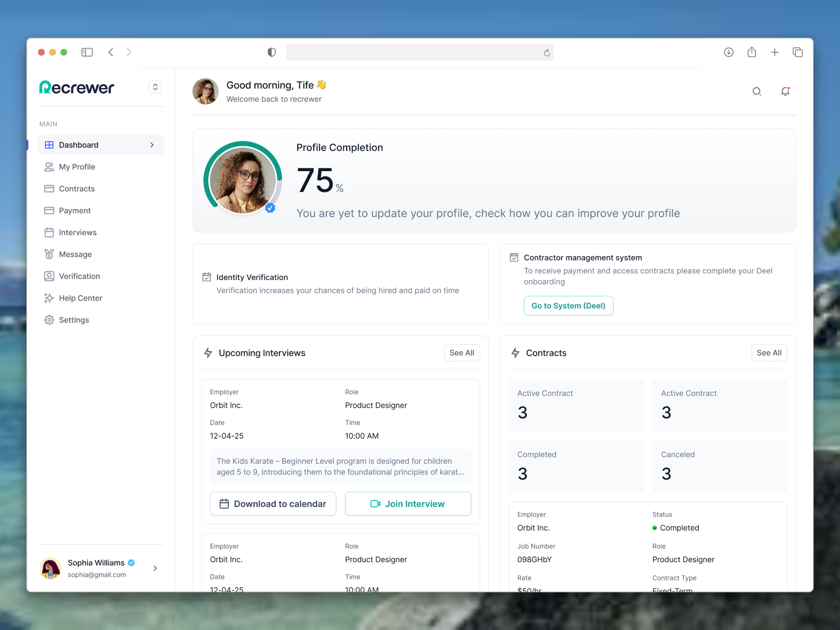Open the search magnifier icon in header

pyautogui.click(x=756, y=91)
